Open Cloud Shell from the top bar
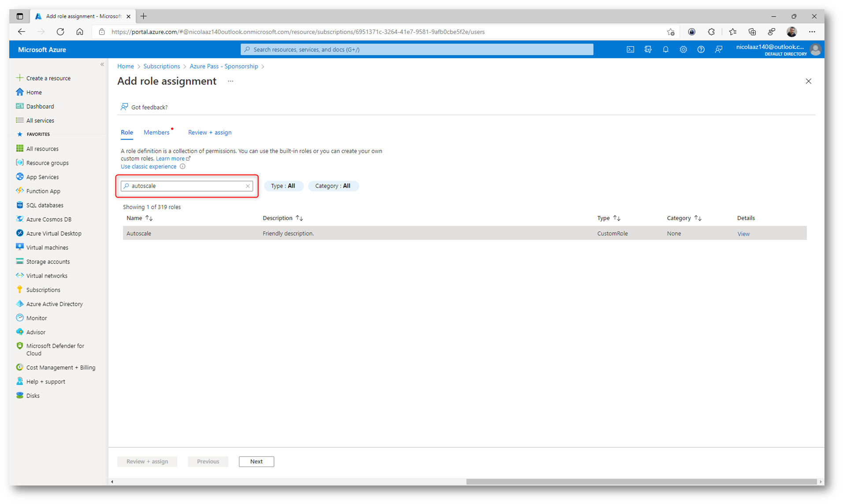843x504 pixels. (x=630, y=50)
